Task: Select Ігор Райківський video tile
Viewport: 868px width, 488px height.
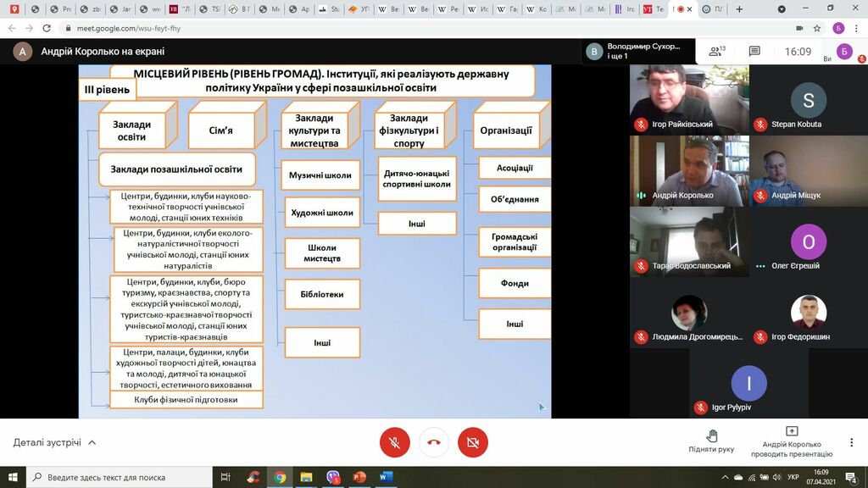Action: tap(689, 98)
